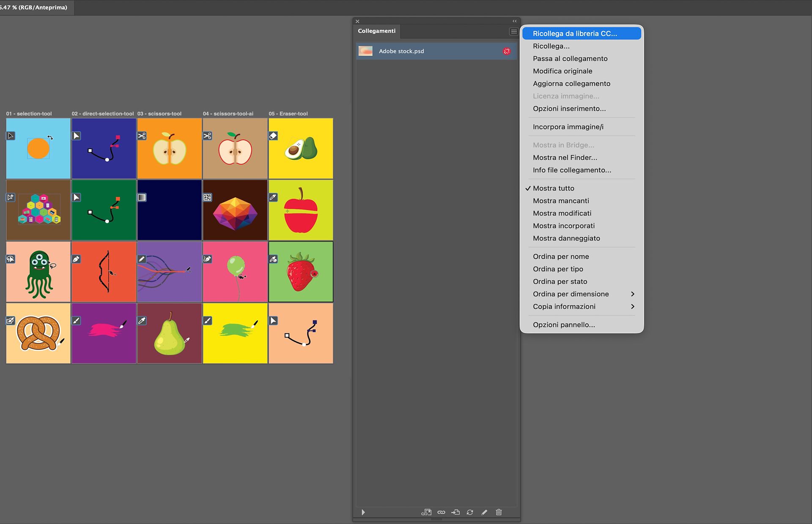Viewport: 812px width, 524px height.
Task: Click the orange circle on blue artboard
Action: 38,149
